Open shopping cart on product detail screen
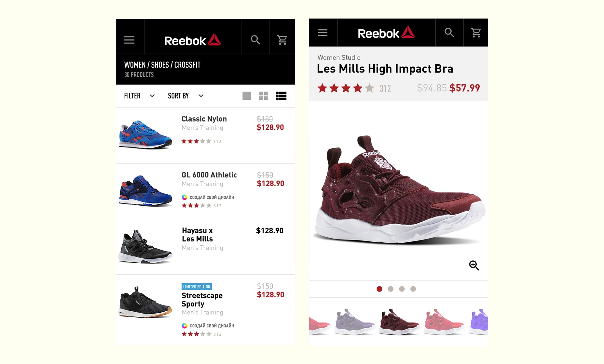The height and width of the screenshot is (364, 604). click(x=476, y=32)
